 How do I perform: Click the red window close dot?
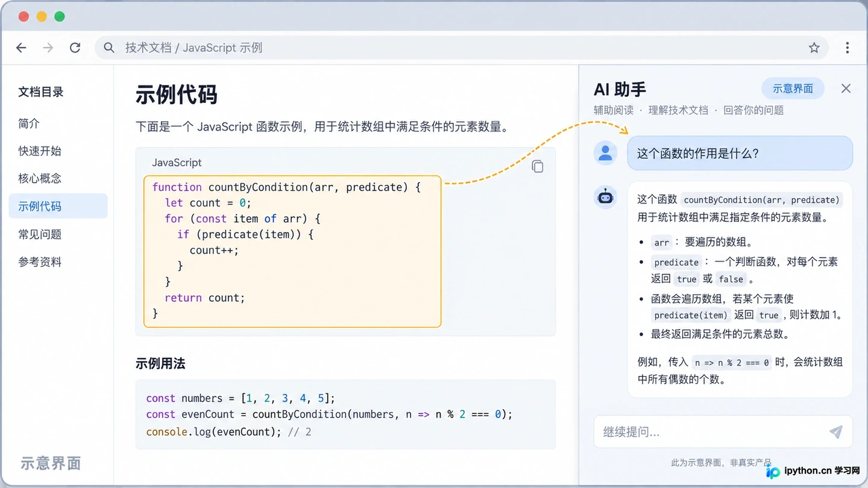click(24, 16)
